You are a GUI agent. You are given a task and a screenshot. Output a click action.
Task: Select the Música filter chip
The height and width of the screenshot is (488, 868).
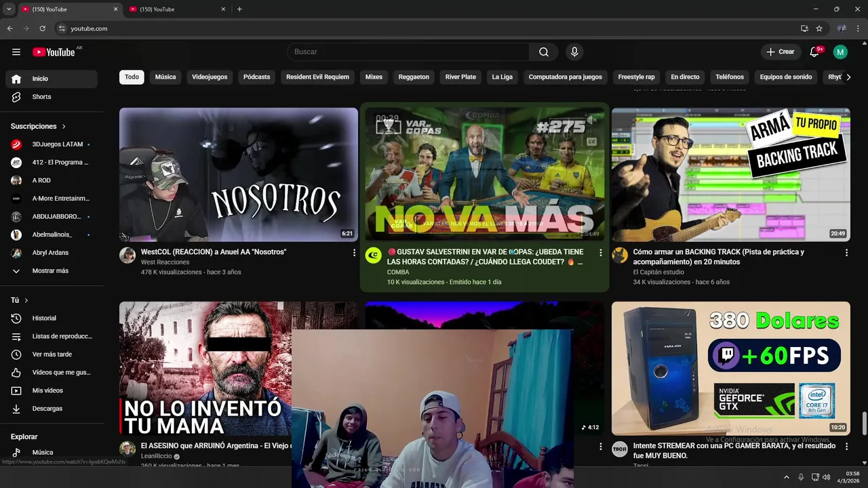coord(165,77)
